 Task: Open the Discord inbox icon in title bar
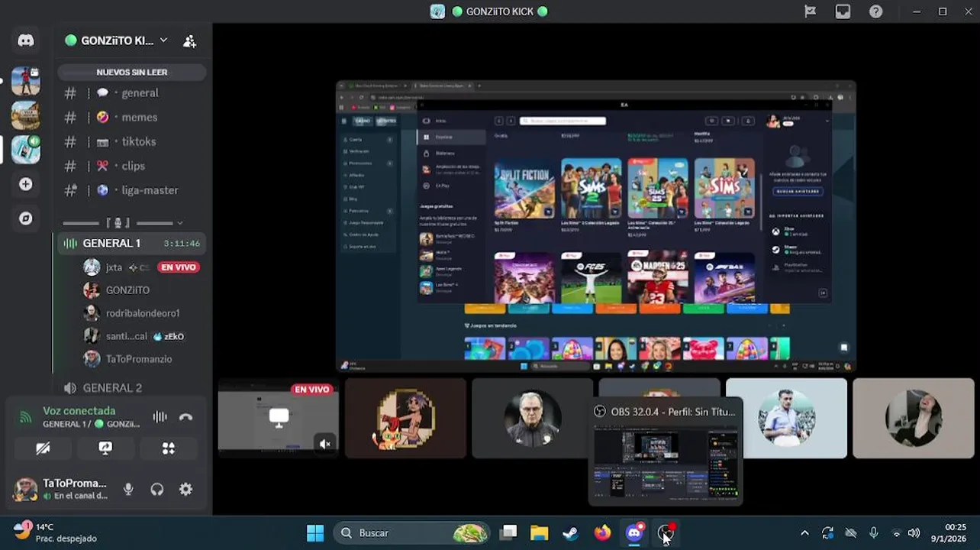coord(843,11)
